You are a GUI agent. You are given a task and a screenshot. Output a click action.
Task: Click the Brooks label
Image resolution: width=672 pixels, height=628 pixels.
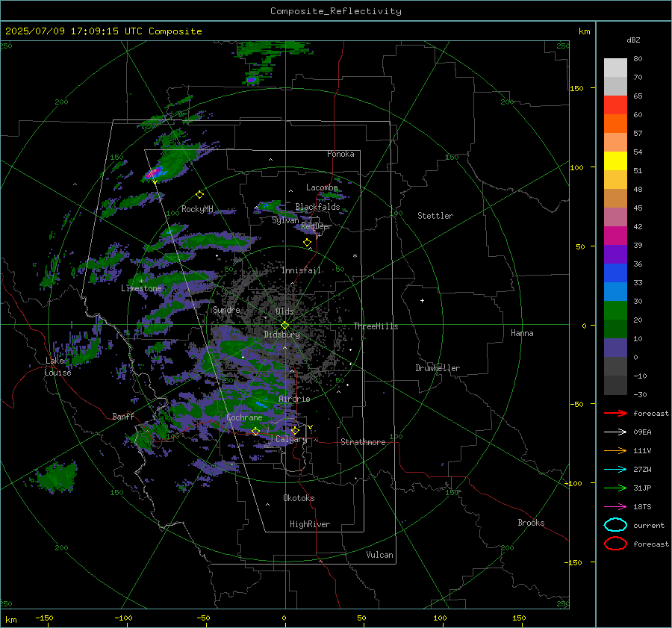point(531,523)
